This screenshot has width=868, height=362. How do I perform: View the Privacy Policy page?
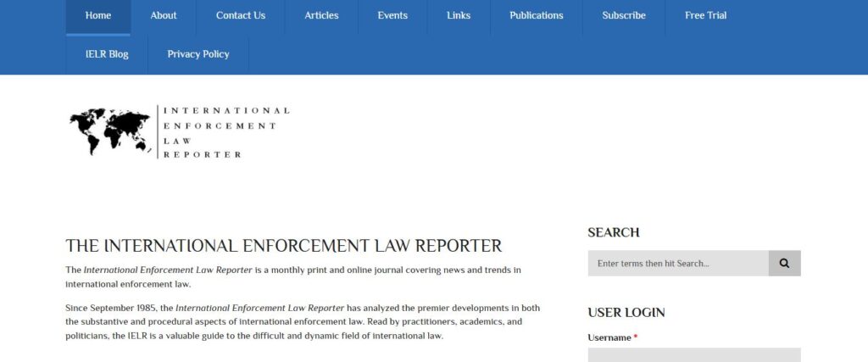tap(198, 54)
